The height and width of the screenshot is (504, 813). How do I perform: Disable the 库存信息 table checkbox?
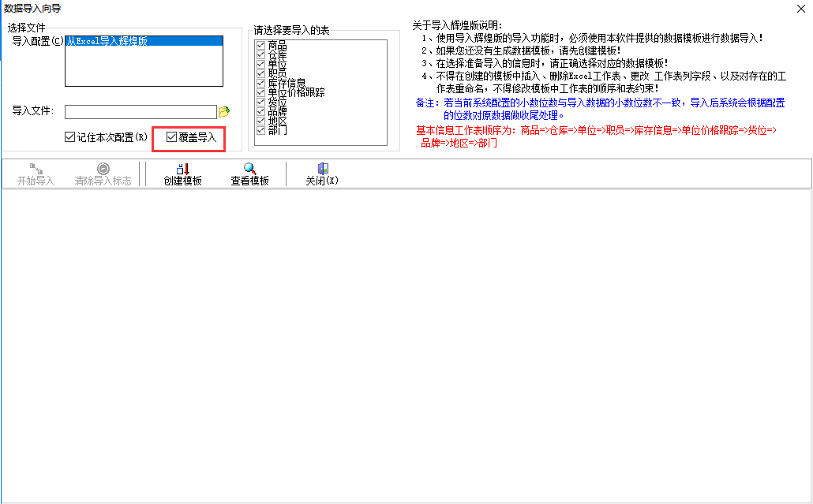[261, 83]
